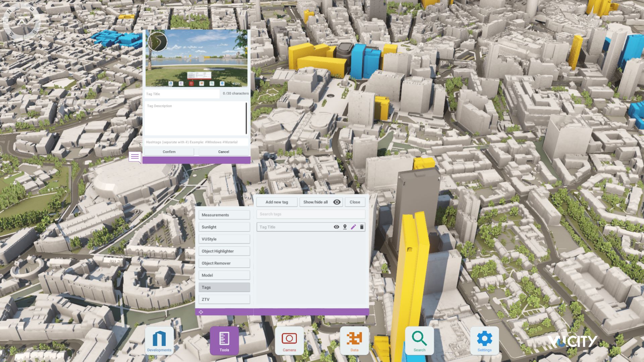Click the Add new tag button
The height and width of the screenshot is (362, 644).
pos(277,202)
